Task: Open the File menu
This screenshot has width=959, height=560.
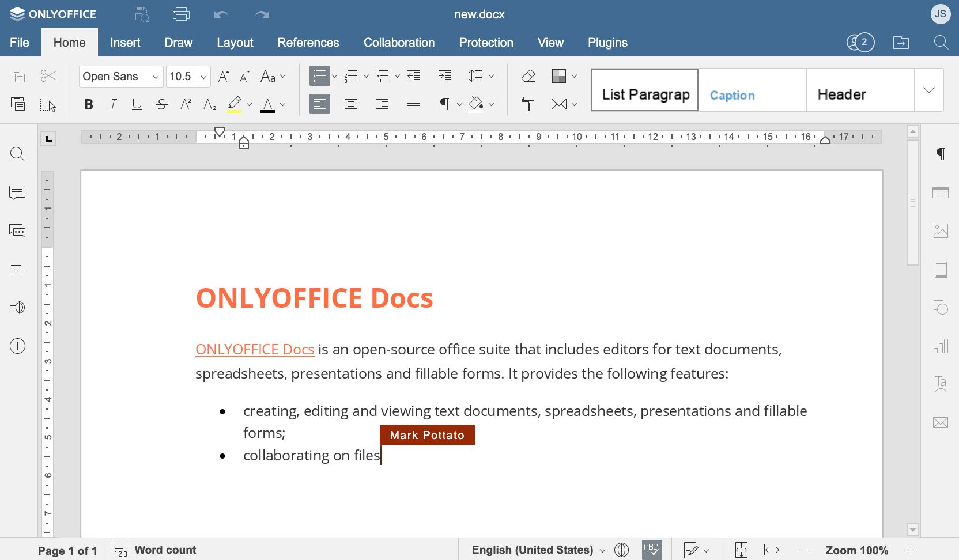Action: (x=20, y=42)
